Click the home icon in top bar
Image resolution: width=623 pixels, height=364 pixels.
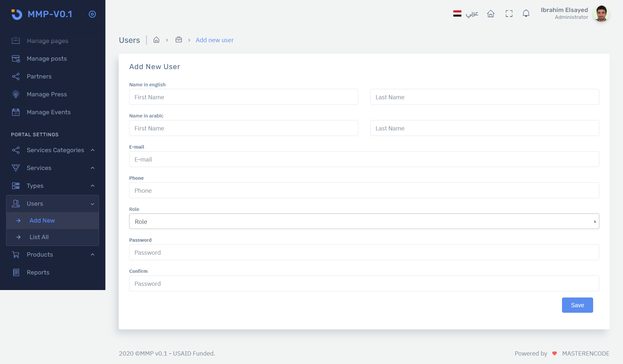click(491, 14)
